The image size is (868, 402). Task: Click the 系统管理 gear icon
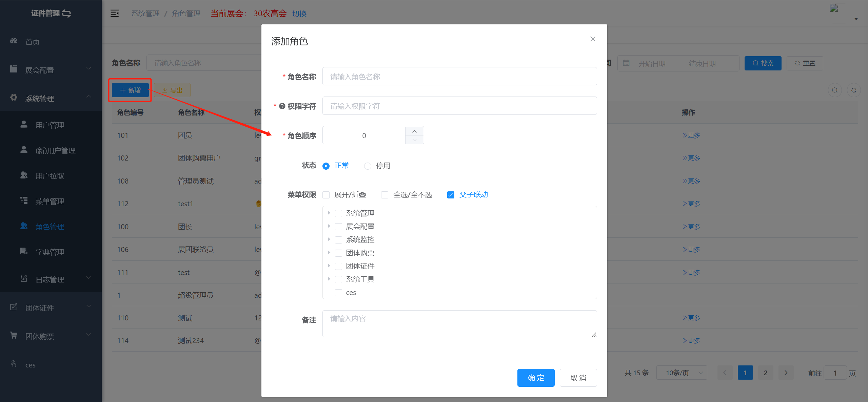14,98
